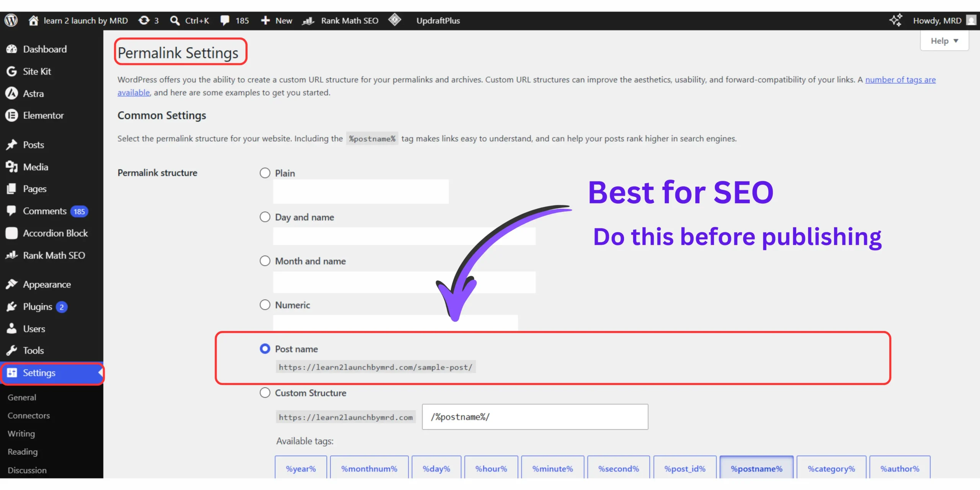The width and height of the screenshot is (980, 490).
Task: Expand the Help dropdown
Action: pos(944,41)
